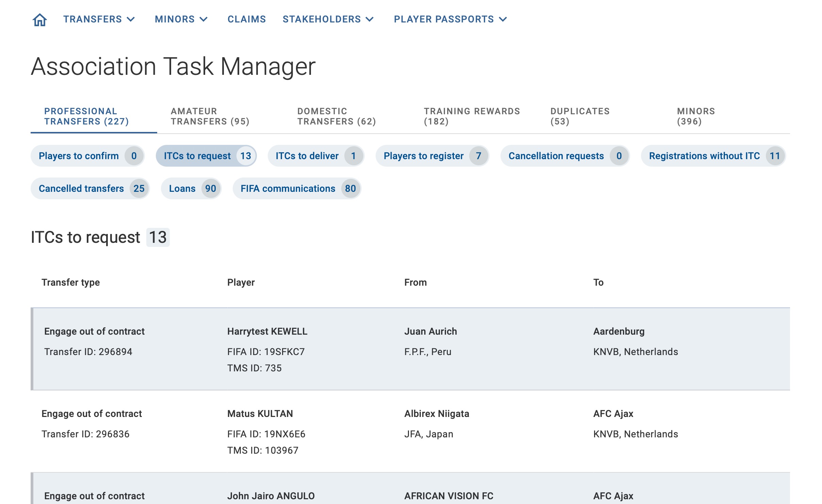Screen dimensions: 822x504
Task: Show Cancelled transfers list
Action: [90, 189]
